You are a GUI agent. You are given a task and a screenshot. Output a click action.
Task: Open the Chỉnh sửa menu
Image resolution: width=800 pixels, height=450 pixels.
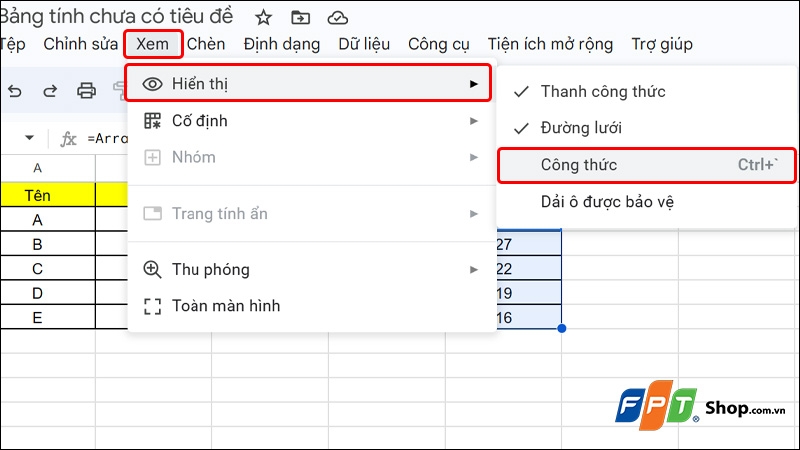pyautogui.click(x=81, y=44)
